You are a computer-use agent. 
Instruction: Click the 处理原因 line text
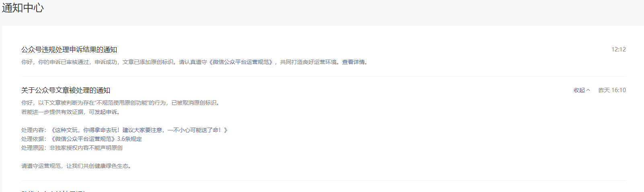pos(72,148)
